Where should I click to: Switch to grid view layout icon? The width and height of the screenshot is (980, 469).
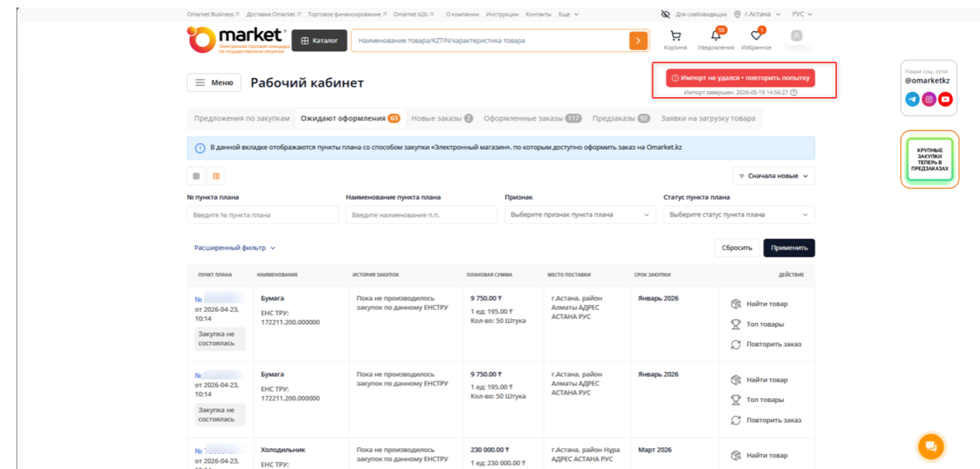click(x=196, y=175)
